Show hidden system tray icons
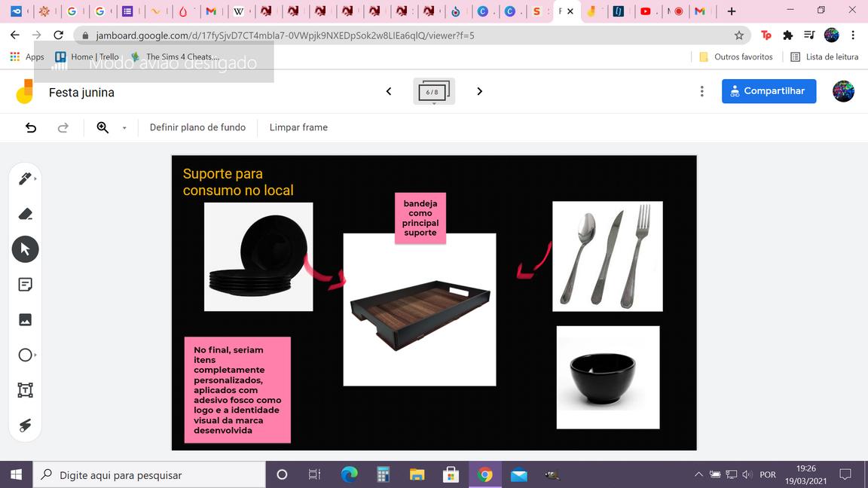 (698, 474)
